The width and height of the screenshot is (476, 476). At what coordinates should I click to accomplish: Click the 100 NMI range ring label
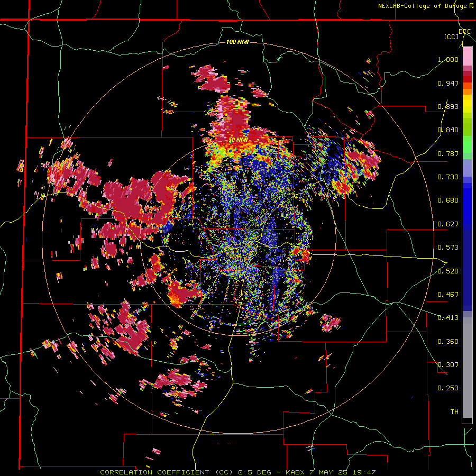[x=237, y=42]
